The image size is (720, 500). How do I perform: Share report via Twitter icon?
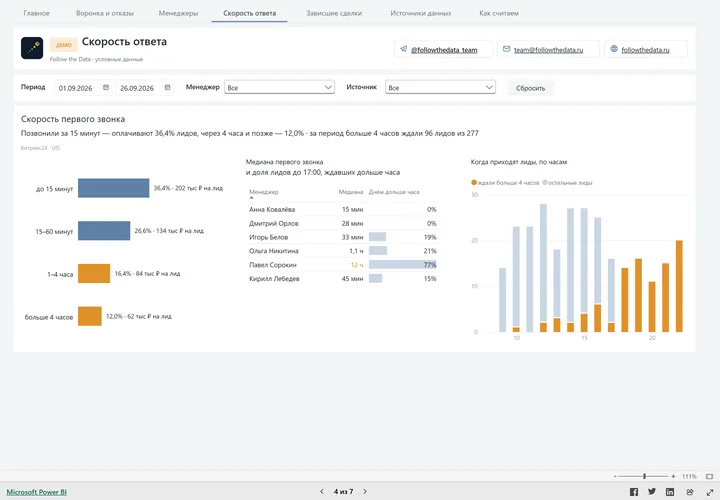[x=652, y=492]
